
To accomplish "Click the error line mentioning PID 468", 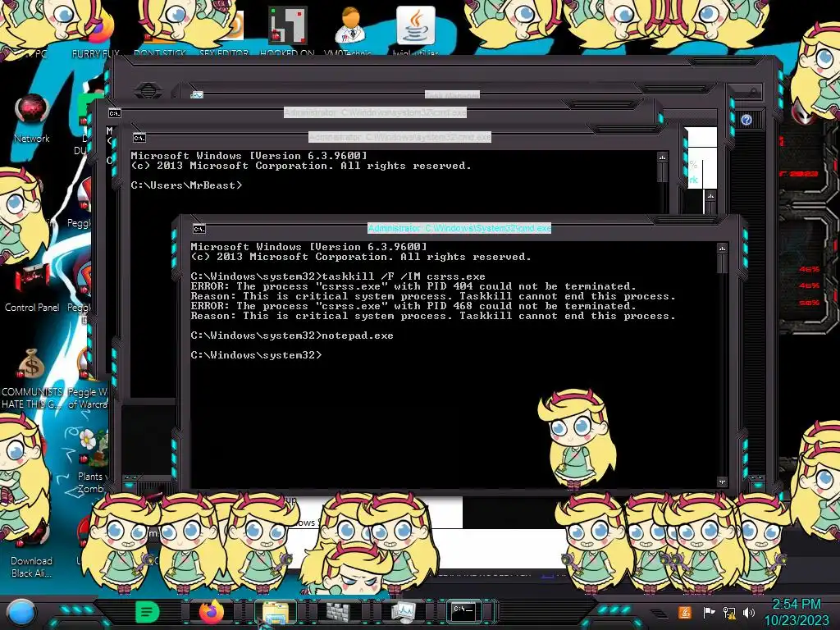I will point(413,307).
